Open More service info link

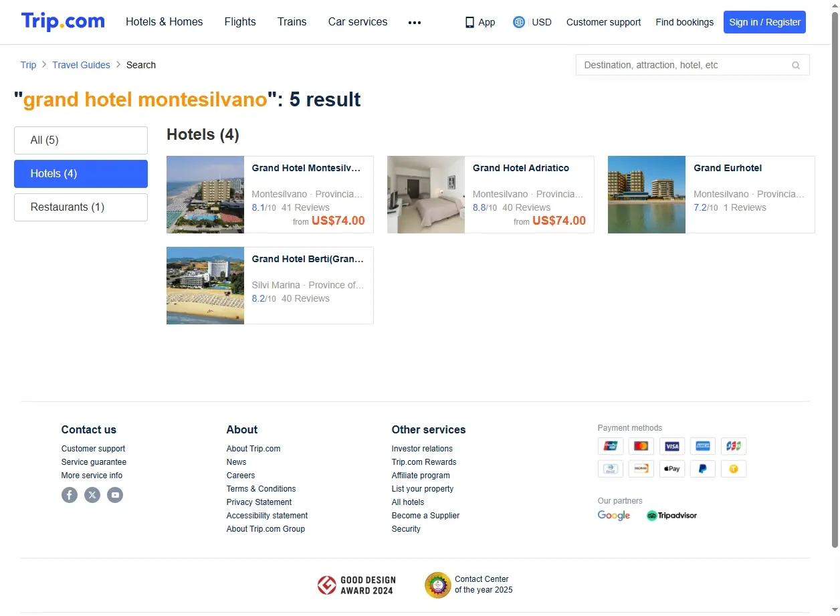92,476
